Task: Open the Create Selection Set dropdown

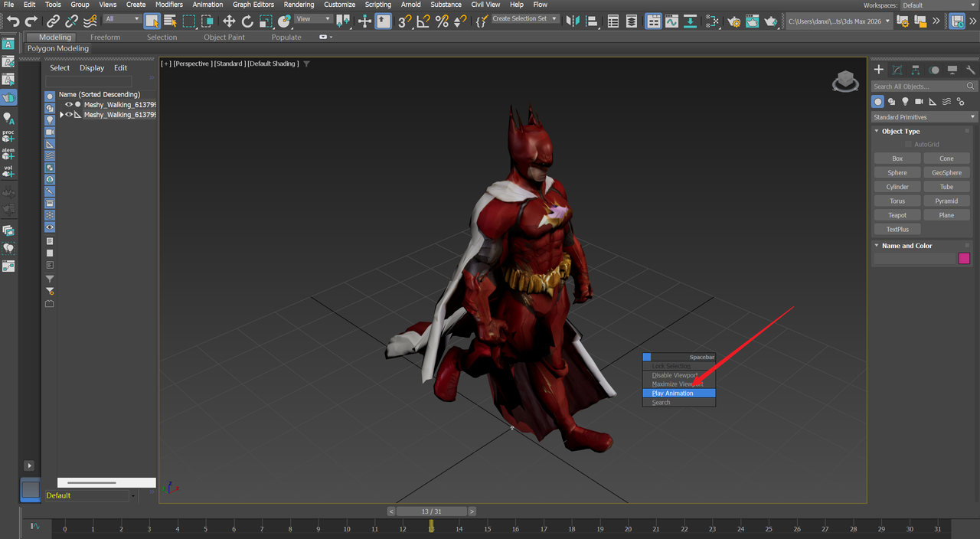Action: 524,19
